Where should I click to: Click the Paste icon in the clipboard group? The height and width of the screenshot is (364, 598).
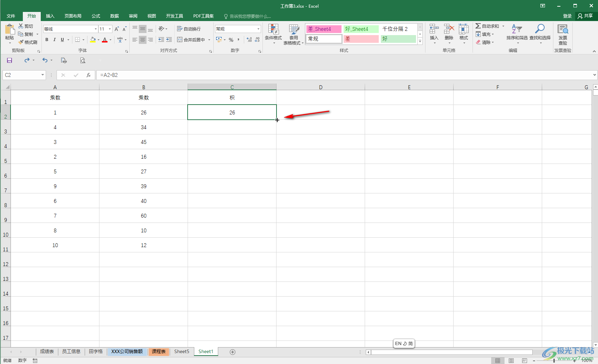point(9,29)
